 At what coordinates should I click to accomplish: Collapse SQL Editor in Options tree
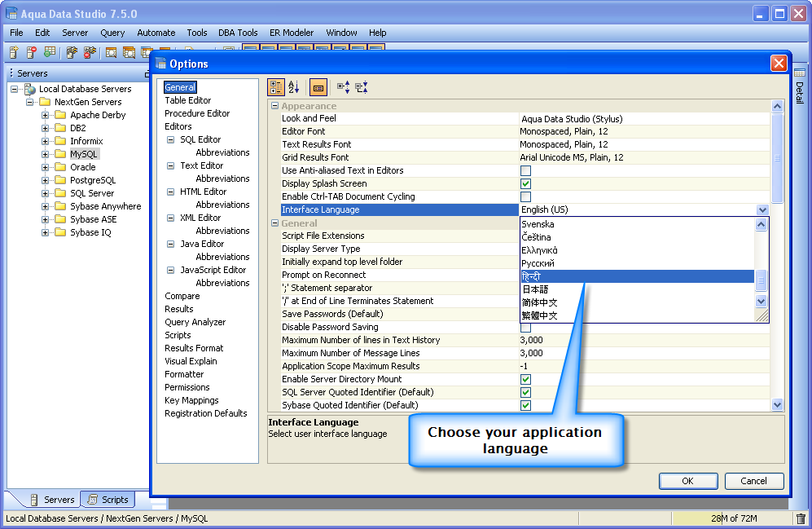[170, 139]
